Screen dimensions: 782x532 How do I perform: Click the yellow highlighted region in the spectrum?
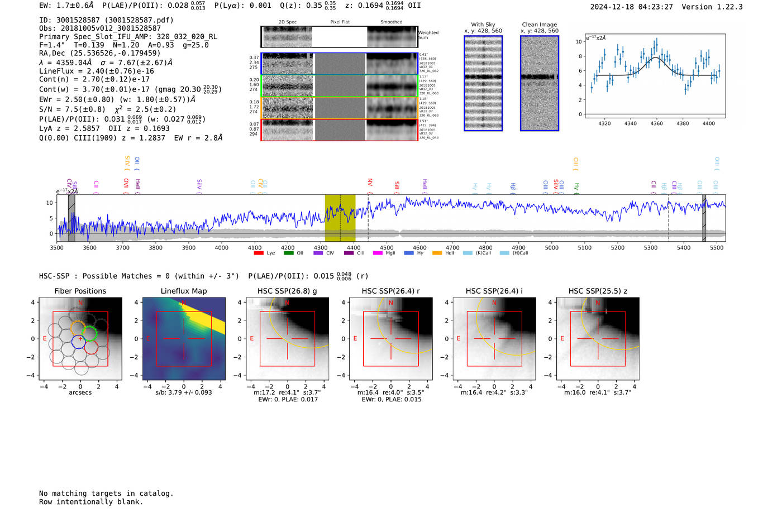[x=340, y=218]
